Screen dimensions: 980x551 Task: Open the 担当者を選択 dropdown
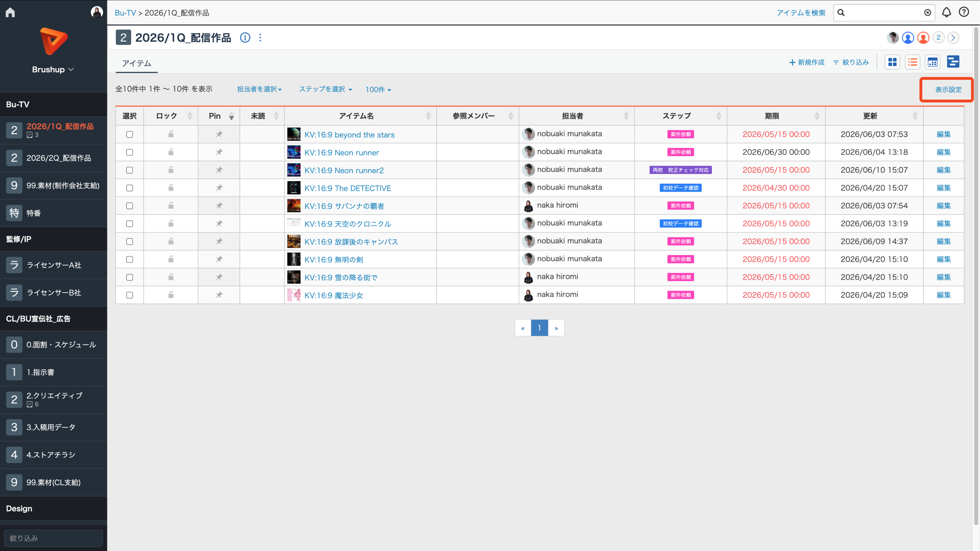click(259, 89)
